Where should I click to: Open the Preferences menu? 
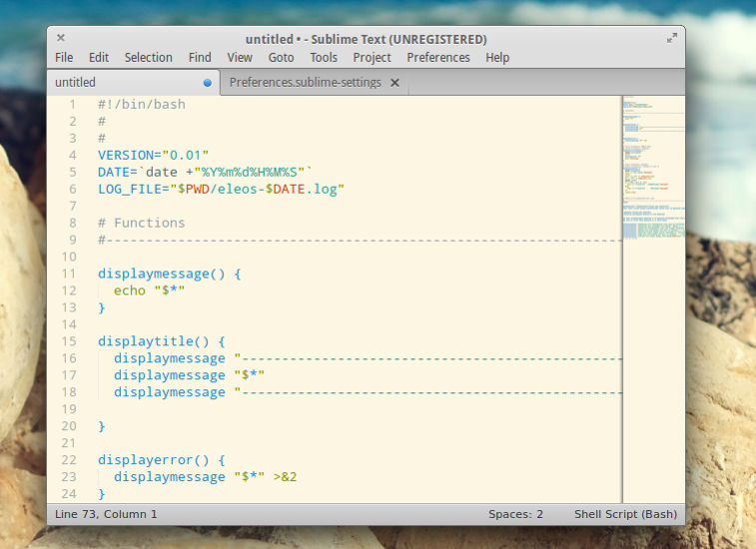(x=438, y=57)
